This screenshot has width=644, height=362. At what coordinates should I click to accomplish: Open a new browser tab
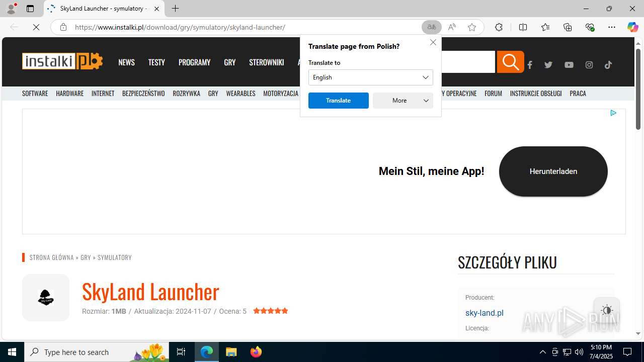[x=175, y=9]
